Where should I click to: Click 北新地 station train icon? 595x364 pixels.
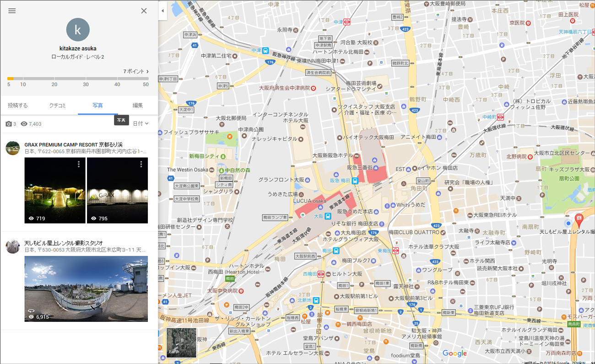316,300
